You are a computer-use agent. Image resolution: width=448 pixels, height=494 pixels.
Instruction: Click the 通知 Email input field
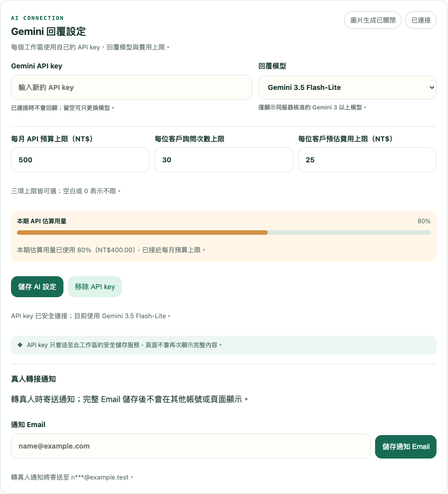click(x=191, y=446)
